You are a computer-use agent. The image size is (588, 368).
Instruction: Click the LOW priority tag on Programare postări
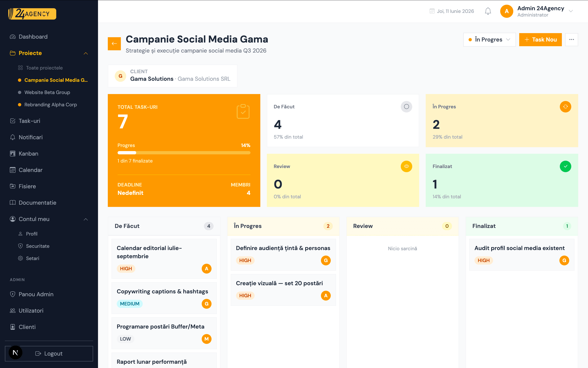pyautogui.click(x=125, y=339)
